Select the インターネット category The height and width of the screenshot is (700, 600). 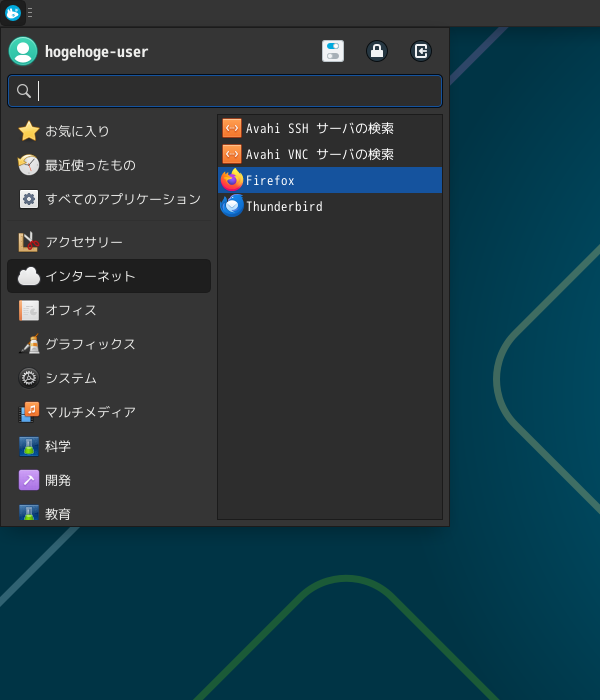point(109,276)
